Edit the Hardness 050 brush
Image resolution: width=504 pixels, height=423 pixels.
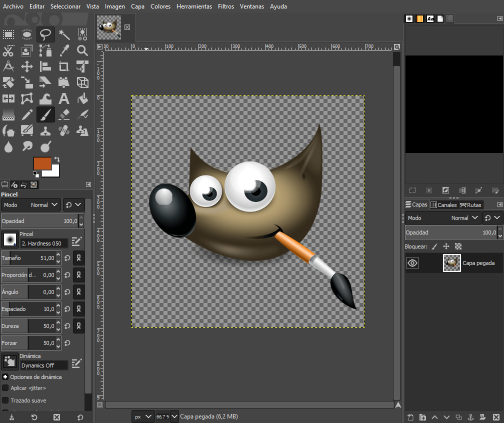click(76, 241)
